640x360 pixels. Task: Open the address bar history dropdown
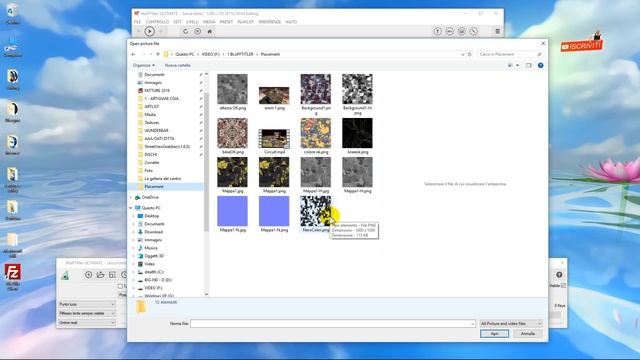point(462,54)
